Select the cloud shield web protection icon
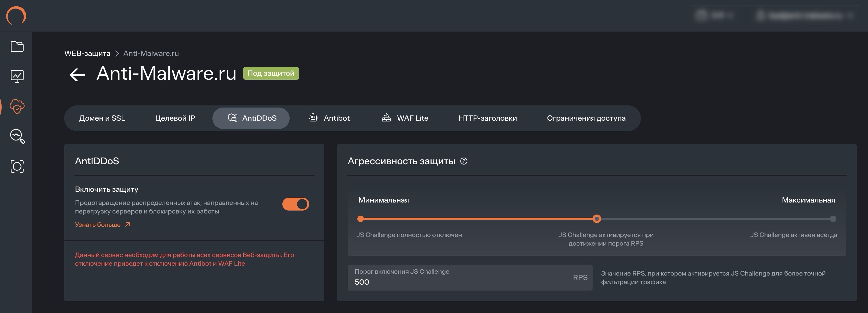This screenshot has width=868, height=313. pyautogui.click(x=17, y=106)
